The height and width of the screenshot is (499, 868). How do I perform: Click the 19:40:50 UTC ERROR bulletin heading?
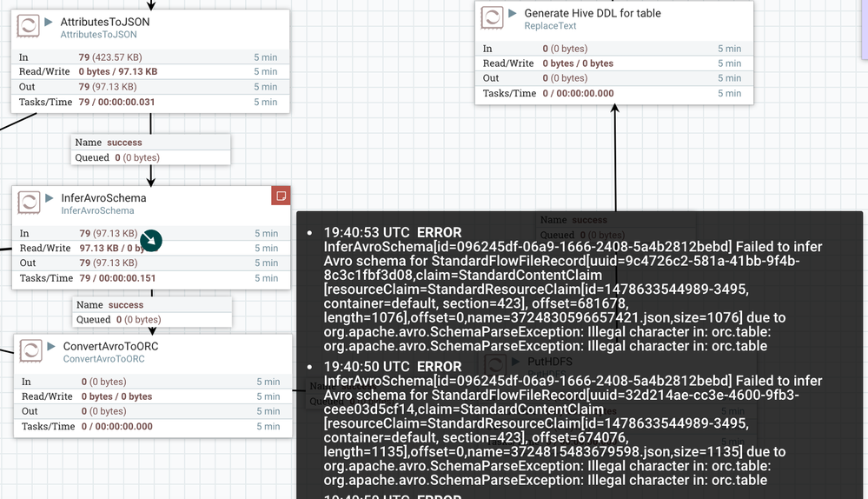pyautogui.click(x=393, y=367)
